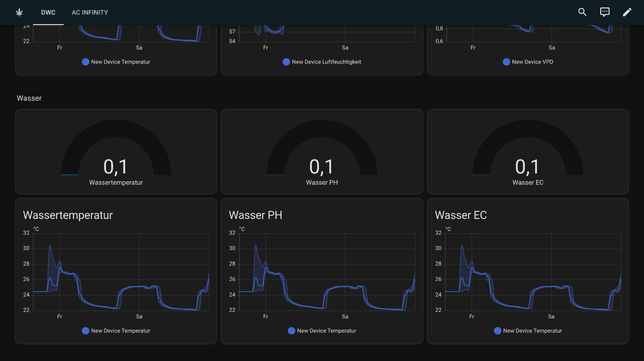
Task: Click the blue dot in Wasser PH graph legend
Action: [x=291, y=331]
